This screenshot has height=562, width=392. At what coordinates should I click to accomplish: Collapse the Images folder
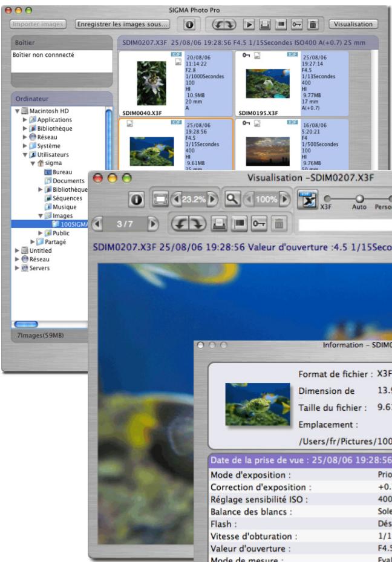pyautogui.click(x=41, y=216)
